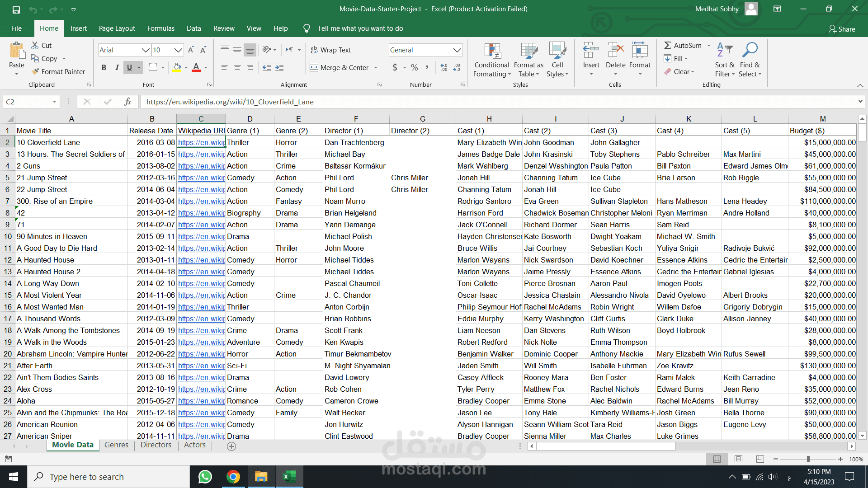Switch to the Directors sheet tab
The width and height of the screenshot is (868, 488).
(156, 445)
